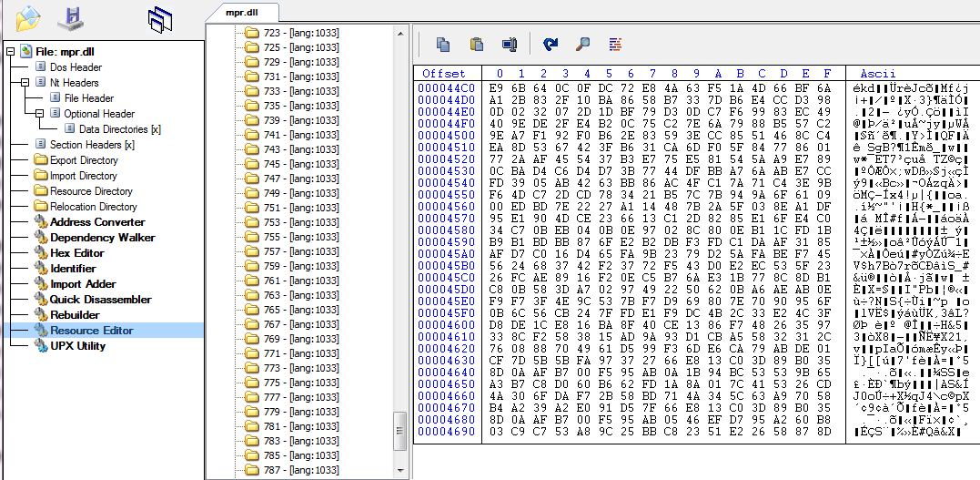Viewport: 980px width, 480px height.
Task: Collapse the Optional Header tree node
Action: [x=40, y=114]
